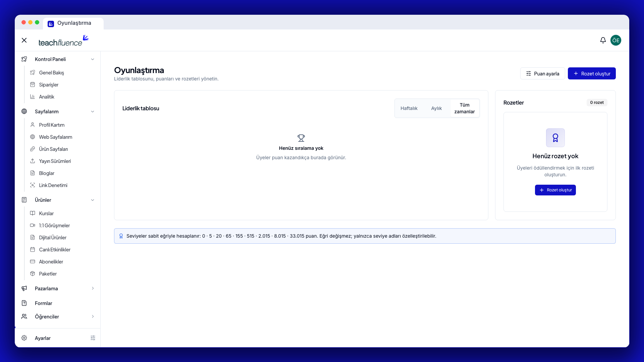Click the 0 rozet count badge
The width and height of the screenshot is (644, 362).
point(597,103)
